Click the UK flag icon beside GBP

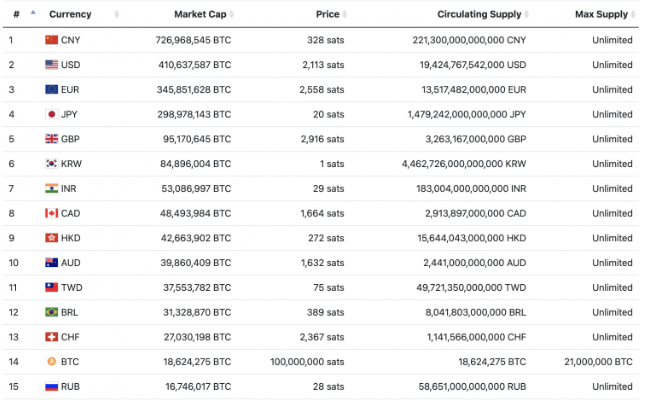coord(51,139)
